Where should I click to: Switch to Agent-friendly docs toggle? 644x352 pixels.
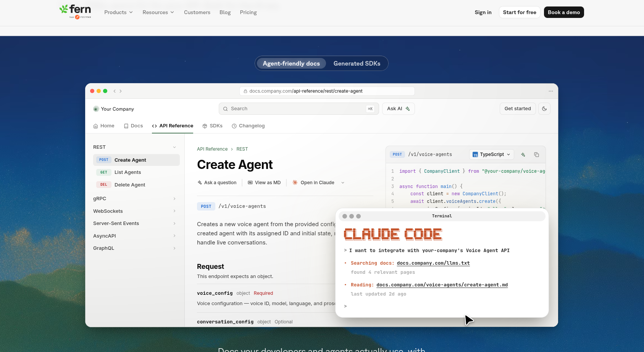click(291, 63)
